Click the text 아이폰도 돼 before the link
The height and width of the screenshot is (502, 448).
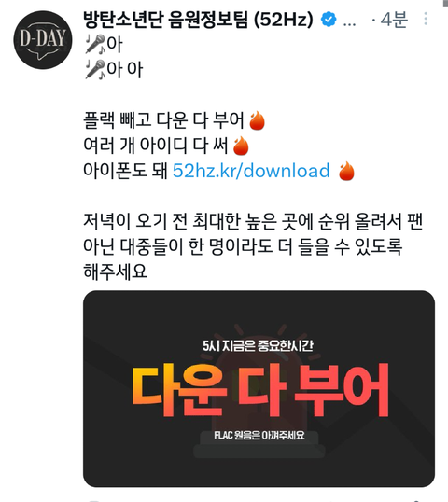125,171
